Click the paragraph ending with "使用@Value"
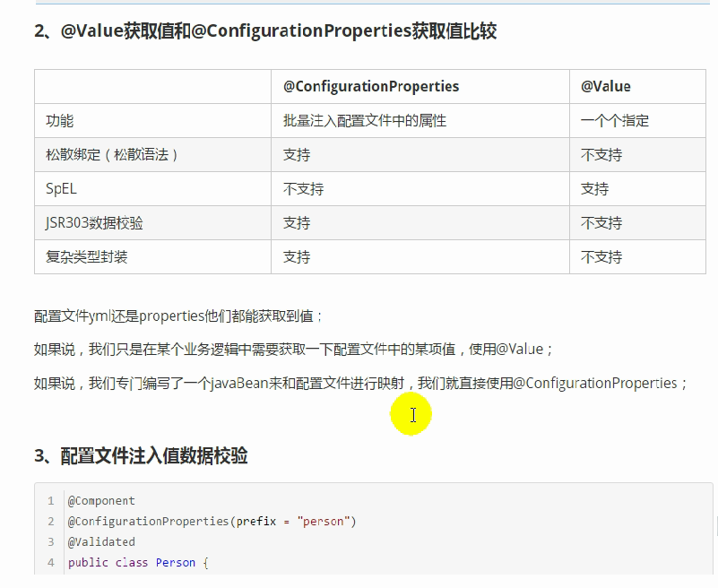Image resolution: width=718 pixels, height=588 pixels. tap(293, 350)
